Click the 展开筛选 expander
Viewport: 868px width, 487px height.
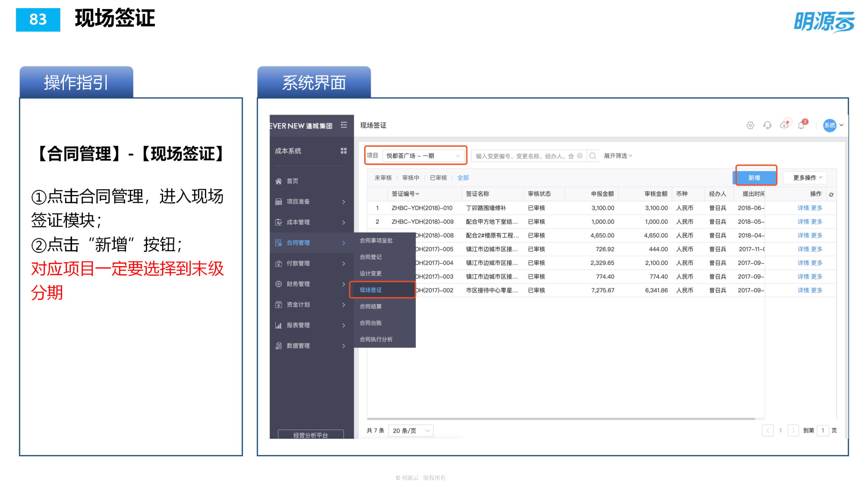[x=617, y=156]
